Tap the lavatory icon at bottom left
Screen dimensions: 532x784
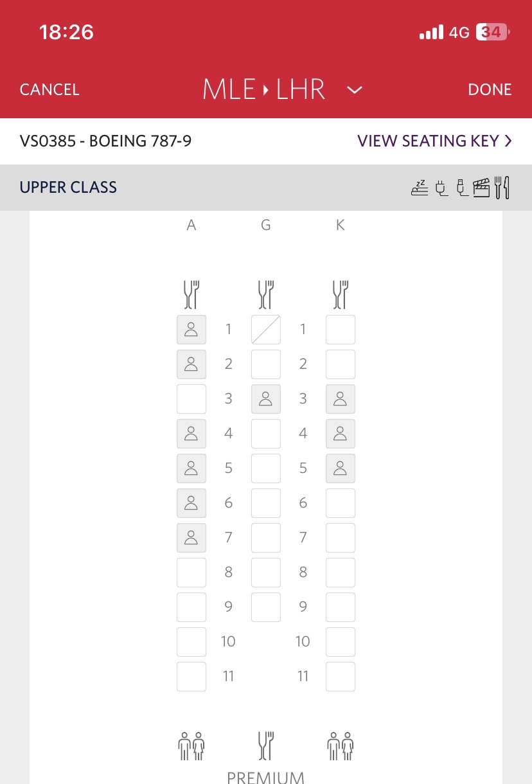click(x=191, y=746)
